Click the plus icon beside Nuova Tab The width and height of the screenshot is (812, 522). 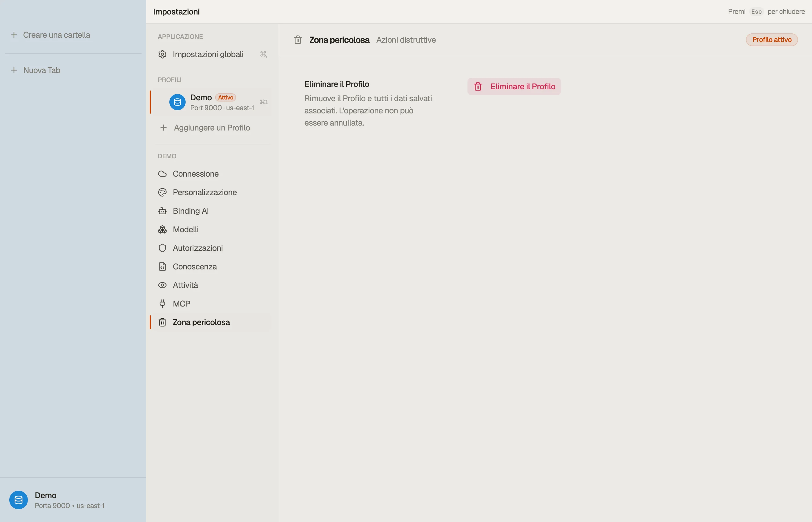[x=14, y=70]
